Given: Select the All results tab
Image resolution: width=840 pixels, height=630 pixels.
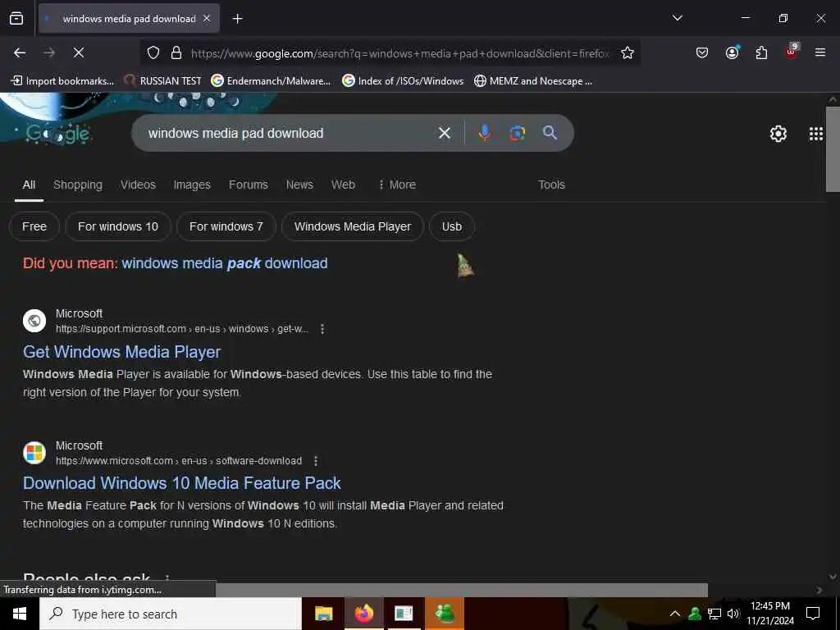Looking at the screenshot, I should tap(29, 185).
